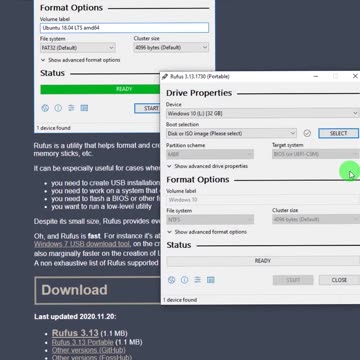Screen dimensions: 360x360
Task: Open 4096 bytes cluster size dropdown in webpage screenshot
Action: [171, 48]
